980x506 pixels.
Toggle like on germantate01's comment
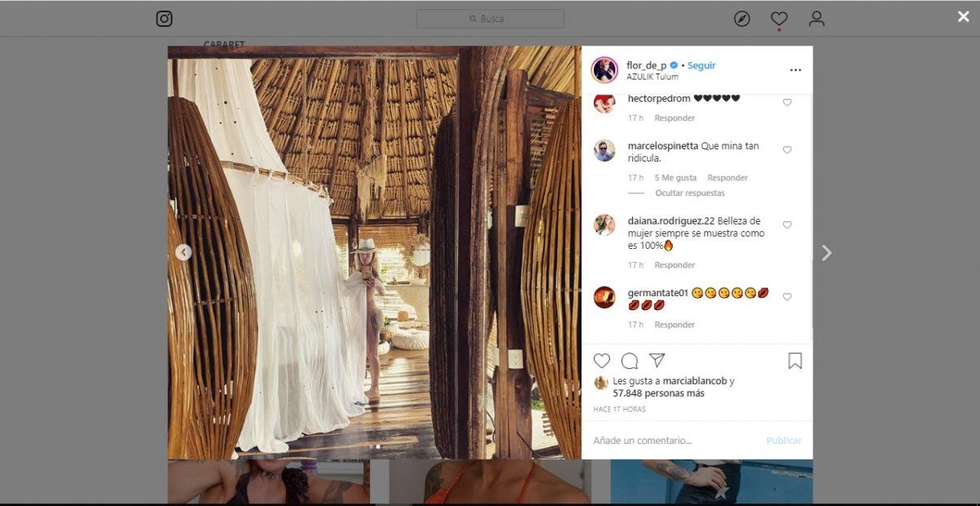[x=786, y=297]
